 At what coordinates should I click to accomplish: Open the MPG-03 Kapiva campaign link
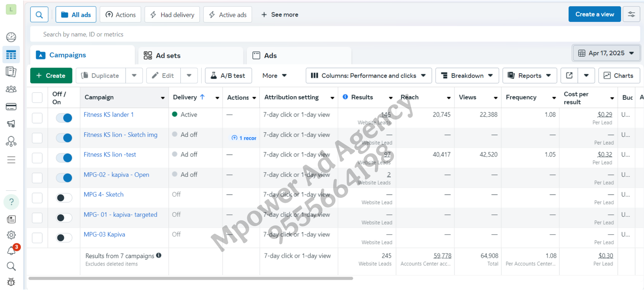[104, 234]
